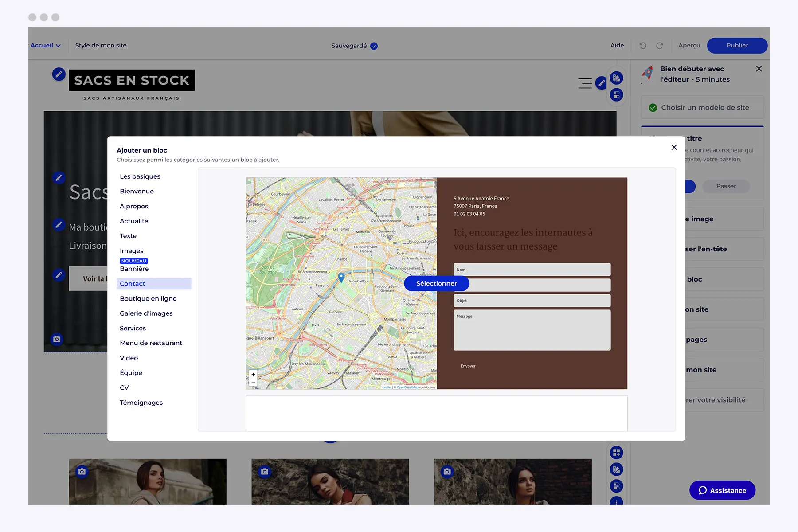Select CV category
The height and width of the screenshot is (532, 798).
(124, 387)
